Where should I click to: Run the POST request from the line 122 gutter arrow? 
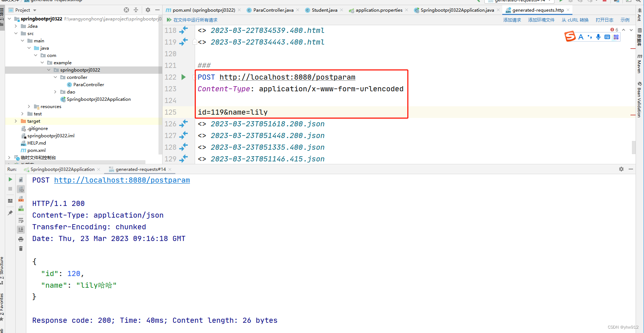pyautogui.click(x=183, y=77)
